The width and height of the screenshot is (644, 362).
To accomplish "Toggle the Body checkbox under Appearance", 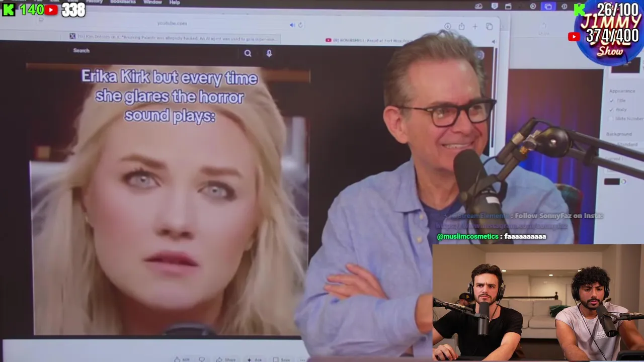I will [x=611, y=110].
